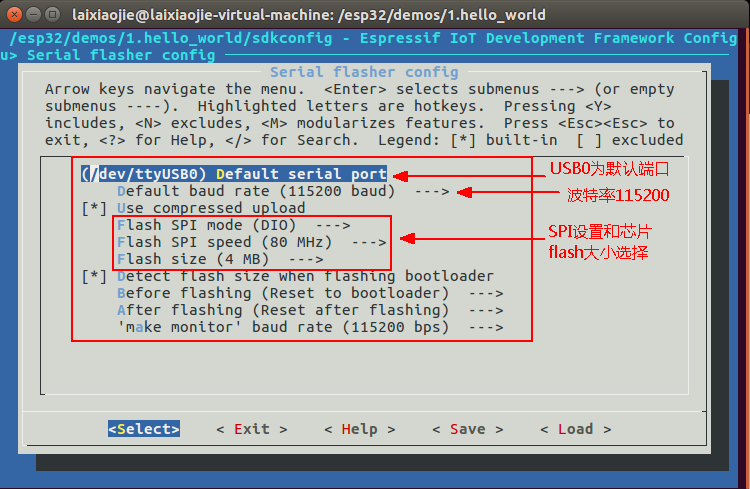
Task: Open the Flash SPI speed (80 MHz) submenu
Action: (x=252, y=242)
